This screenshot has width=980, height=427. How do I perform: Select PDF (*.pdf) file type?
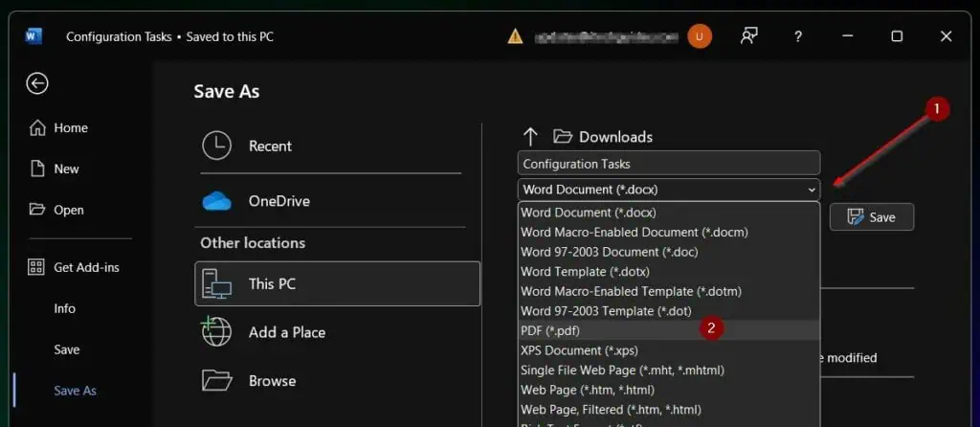coord(669,330)
